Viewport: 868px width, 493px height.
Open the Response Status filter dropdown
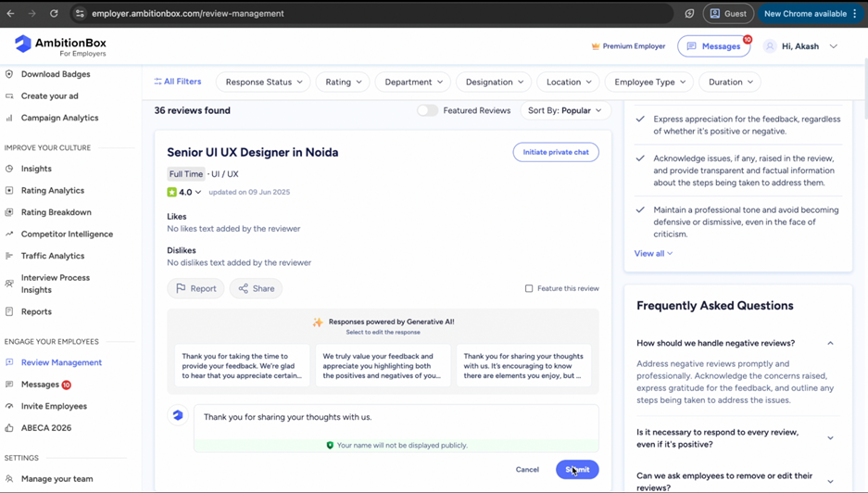click(x=264, y=82)
